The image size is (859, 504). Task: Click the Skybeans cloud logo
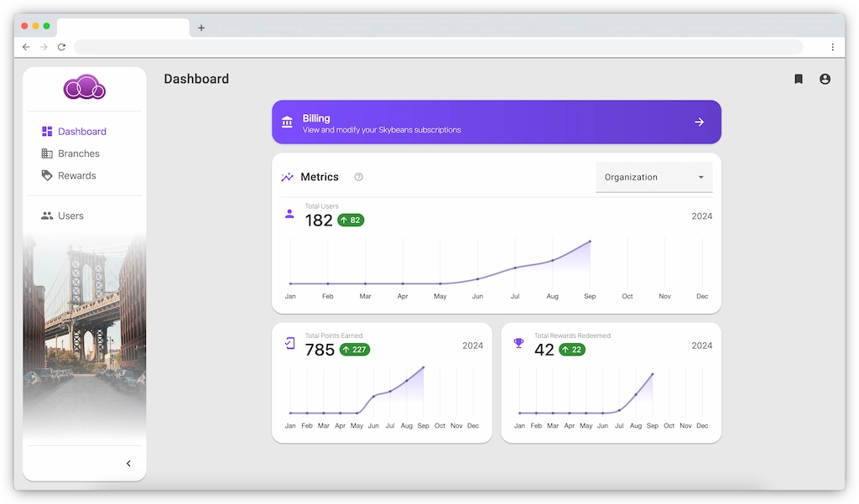[84, 86]
